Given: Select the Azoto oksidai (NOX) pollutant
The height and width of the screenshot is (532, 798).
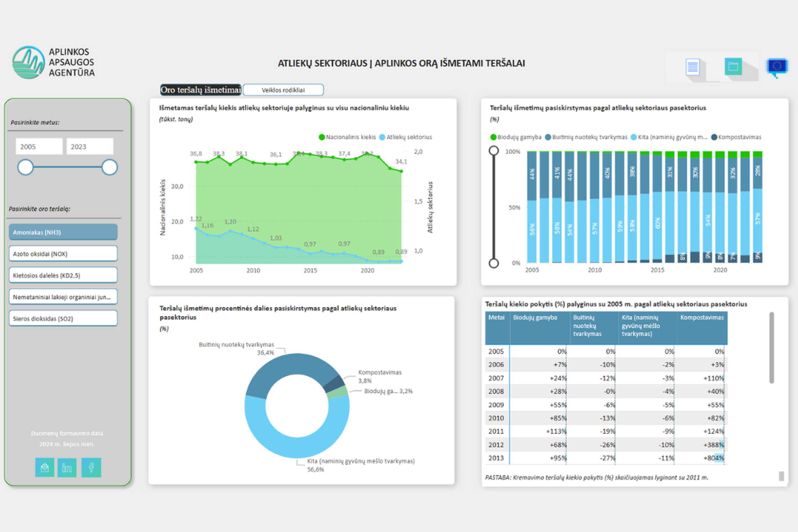Looking at the screenshot, I should (63, 254).
